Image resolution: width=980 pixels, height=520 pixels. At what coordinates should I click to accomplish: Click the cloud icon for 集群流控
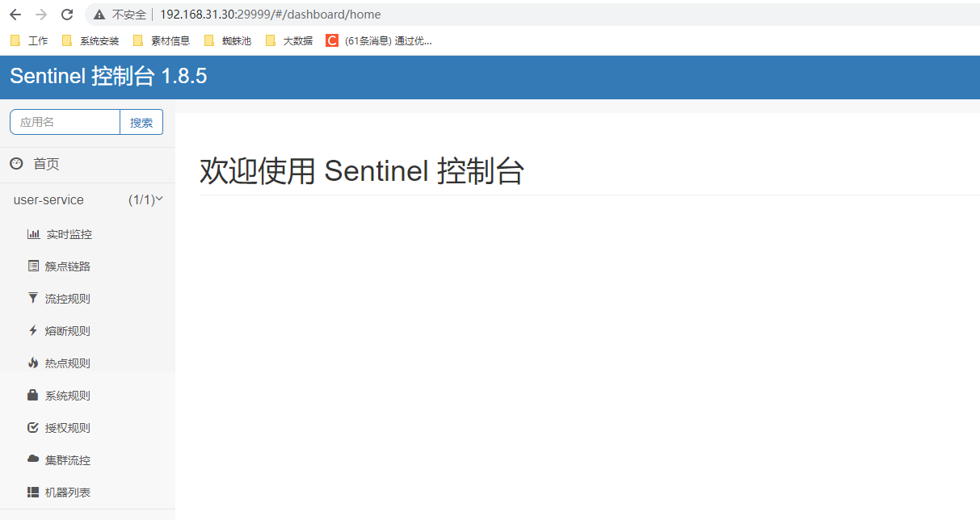point(33,459)
